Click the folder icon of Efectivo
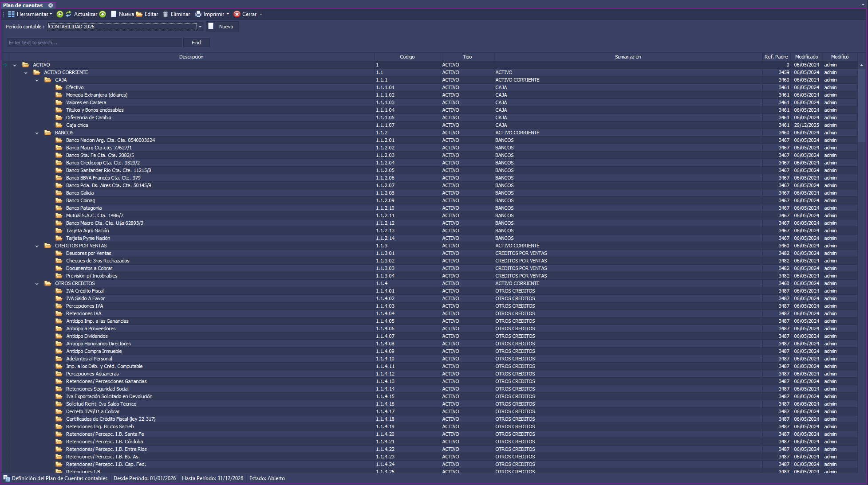 59,87
